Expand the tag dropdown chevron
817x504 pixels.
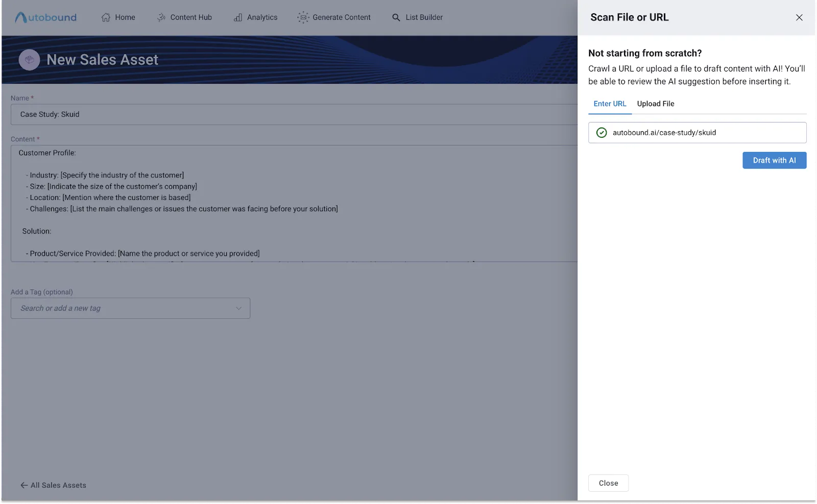tap(238, 308)
